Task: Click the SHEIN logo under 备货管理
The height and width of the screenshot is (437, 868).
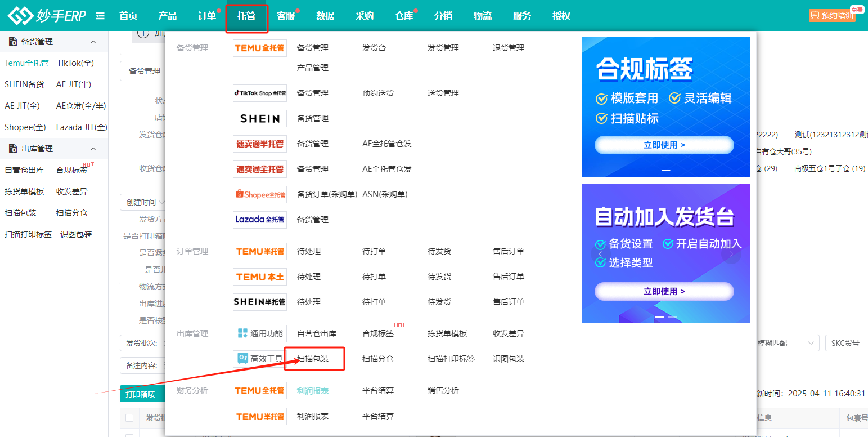Action: coord(260,118)
